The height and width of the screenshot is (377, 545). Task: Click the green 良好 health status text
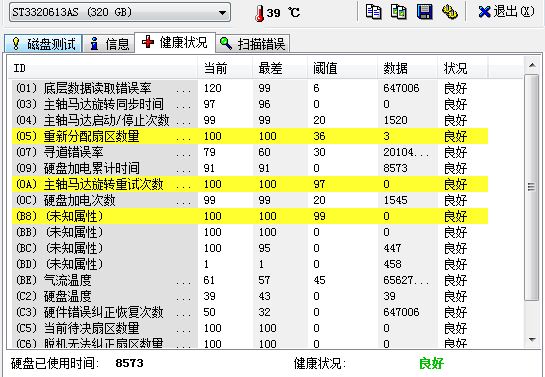point(431,363)
